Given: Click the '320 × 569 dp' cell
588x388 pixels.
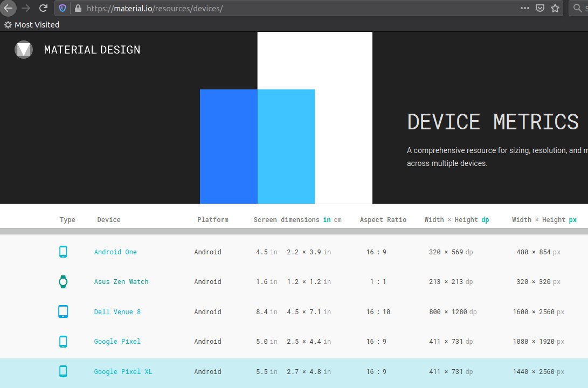Looking at the screenshot, I should [451, 252].
